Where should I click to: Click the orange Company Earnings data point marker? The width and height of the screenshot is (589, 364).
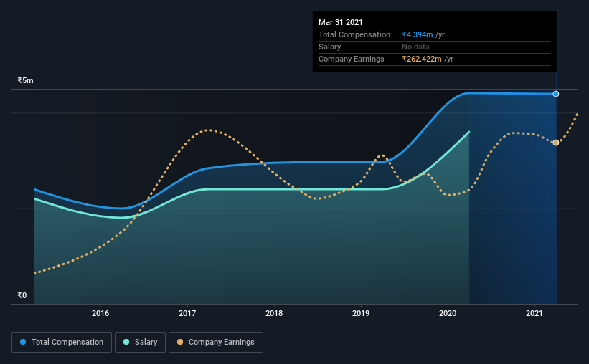click(556, 143)
